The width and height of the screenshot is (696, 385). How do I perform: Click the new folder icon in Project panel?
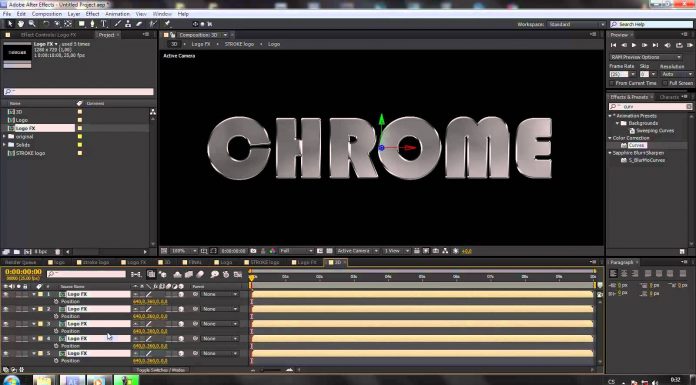coord(17,252)
